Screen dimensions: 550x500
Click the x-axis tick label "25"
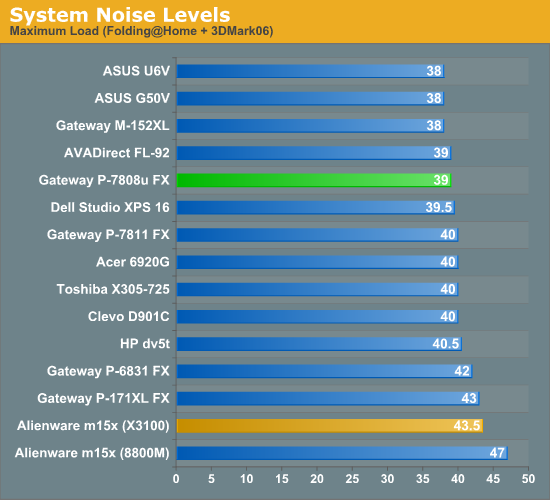(x=352, y=479)
